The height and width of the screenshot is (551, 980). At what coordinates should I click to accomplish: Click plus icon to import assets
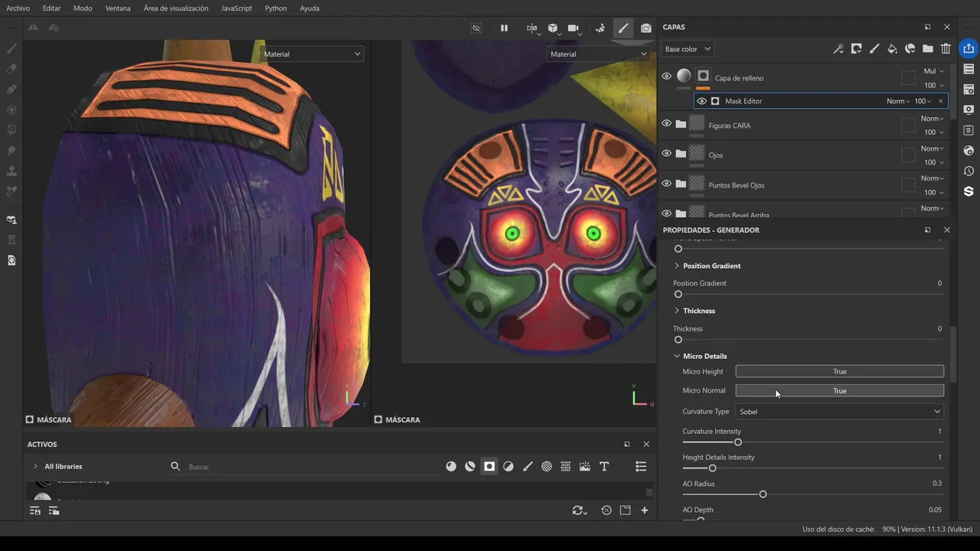point(645,510)
